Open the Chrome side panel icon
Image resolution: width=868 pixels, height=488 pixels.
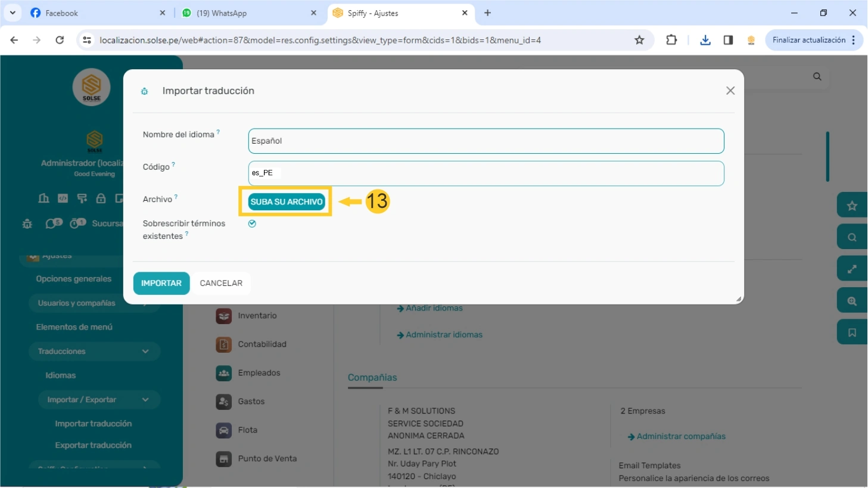[x=728, y=40]
